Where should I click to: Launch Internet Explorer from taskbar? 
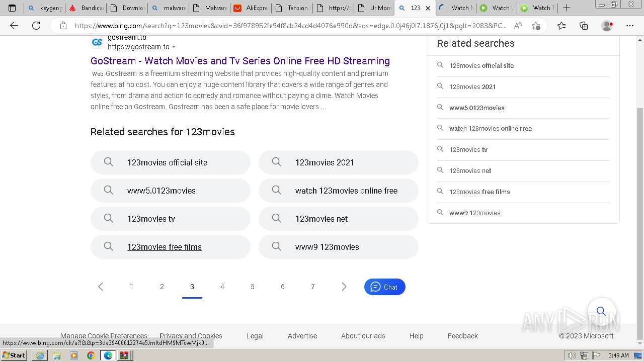click(39, 355)
